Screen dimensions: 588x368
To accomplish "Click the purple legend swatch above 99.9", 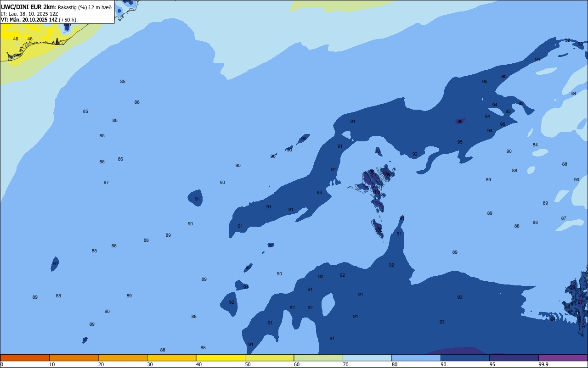I will point(563,357).
